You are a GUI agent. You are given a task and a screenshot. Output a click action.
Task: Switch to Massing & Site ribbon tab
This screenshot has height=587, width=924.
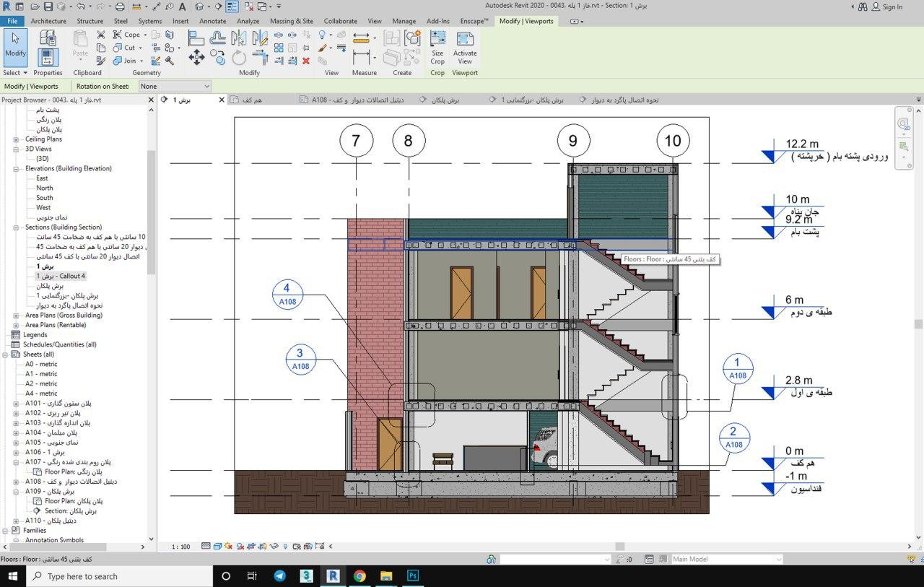click(x=292, y=21)
